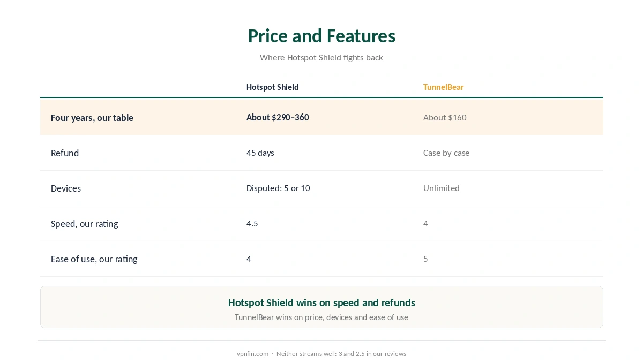Click the 'Price and Features' heading
Screen dimensions: 643x364
[322, 36]
